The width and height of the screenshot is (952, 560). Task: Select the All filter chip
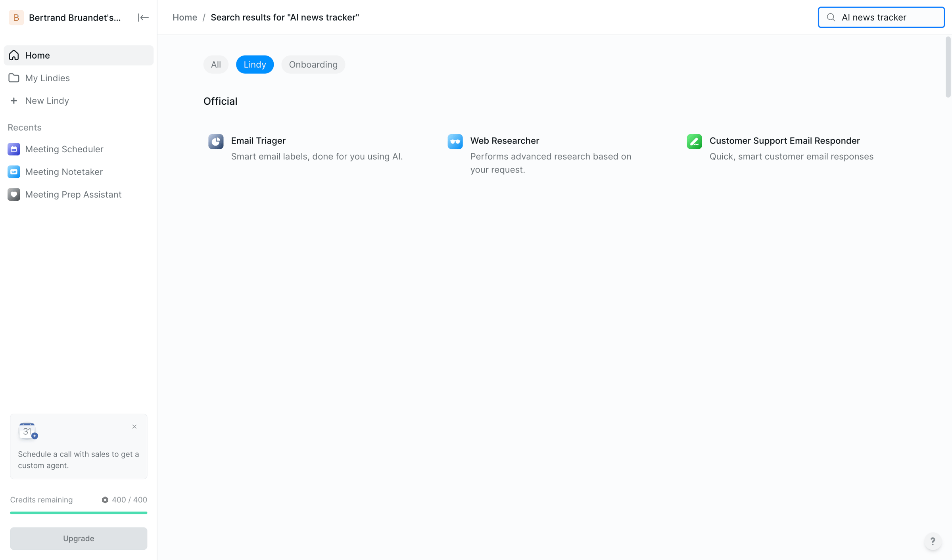point(216,65)
